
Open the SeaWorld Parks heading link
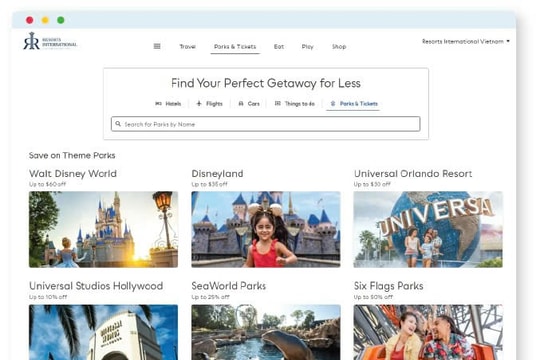coord(229,286)
